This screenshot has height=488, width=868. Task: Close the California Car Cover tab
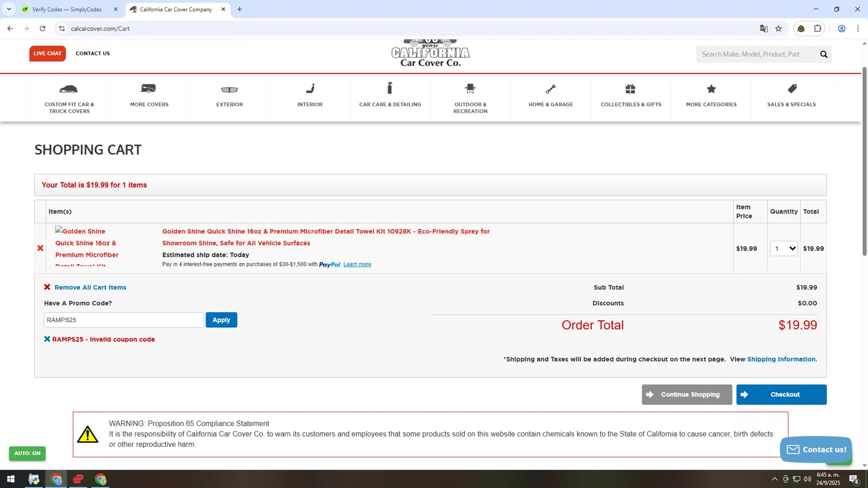(x=223, y=9)
